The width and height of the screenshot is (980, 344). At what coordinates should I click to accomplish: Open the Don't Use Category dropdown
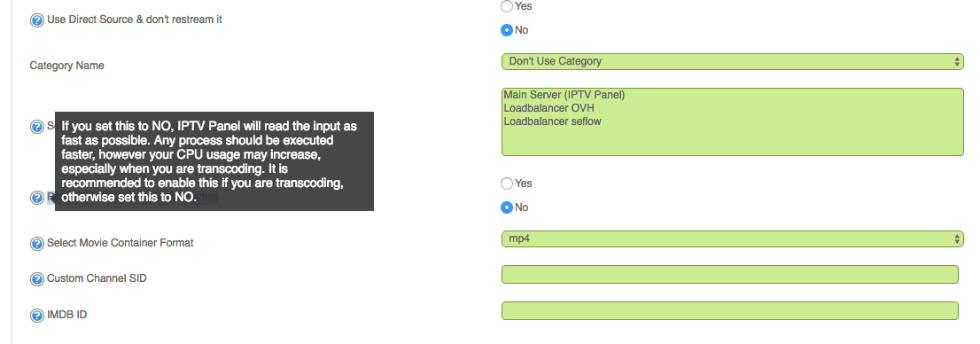[x=733, y=61]
